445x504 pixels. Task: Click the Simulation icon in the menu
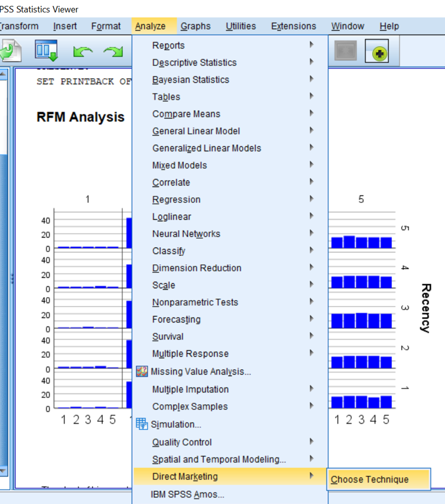(141, 424)
